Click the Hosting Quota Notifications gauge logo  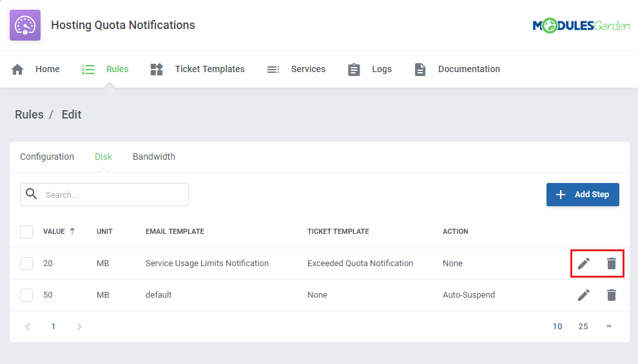click(x=25, y=25)
